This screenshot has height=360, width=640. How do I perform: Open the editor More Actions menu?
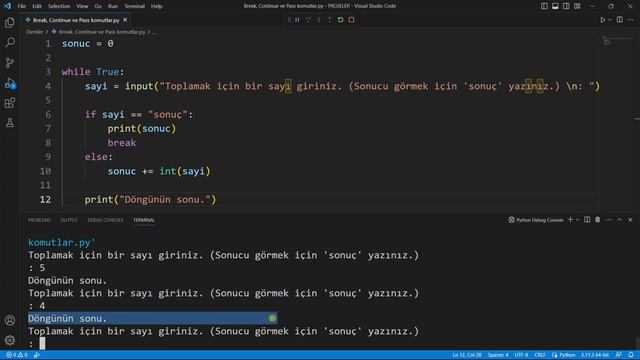pyautogui.click(x=631, y=20)
